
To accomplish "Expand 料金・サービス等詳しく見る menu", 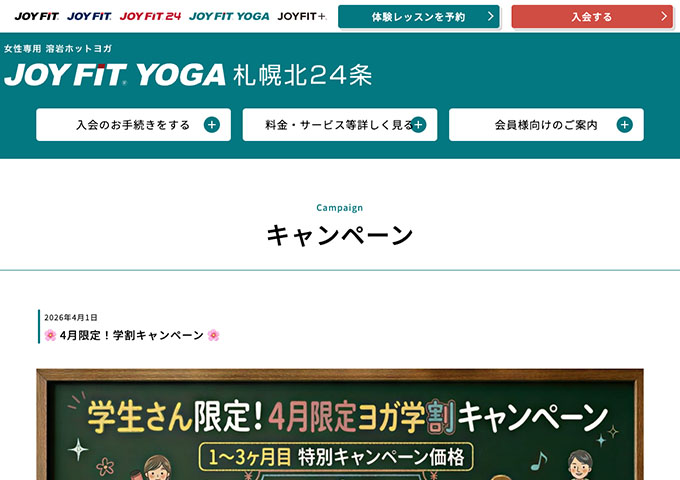I will tap(340, 125).
